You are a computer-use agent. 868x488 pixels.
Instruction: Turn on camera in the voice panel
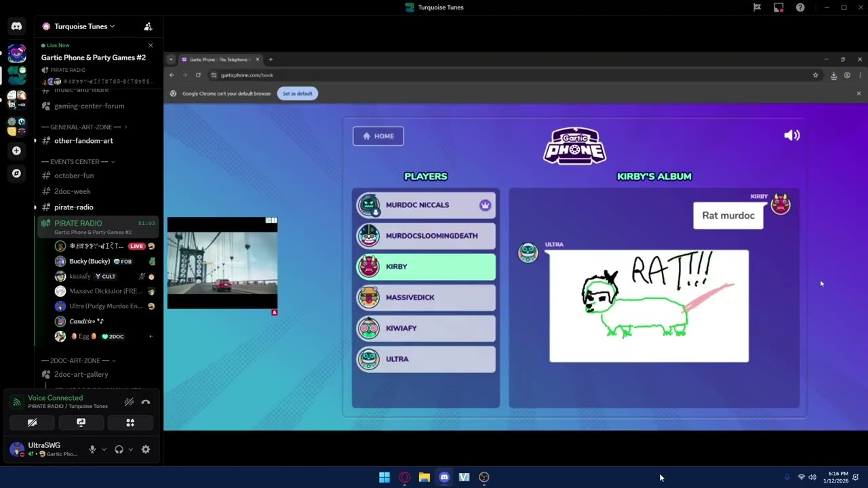coord(32,422)
